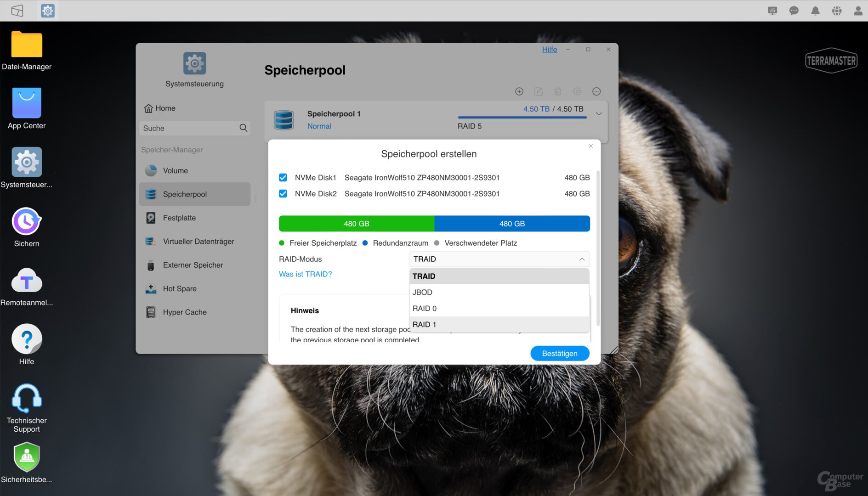Go to Hot Spare in sidebar
Viewport: 868px width, 496px height.
[179, 288]
